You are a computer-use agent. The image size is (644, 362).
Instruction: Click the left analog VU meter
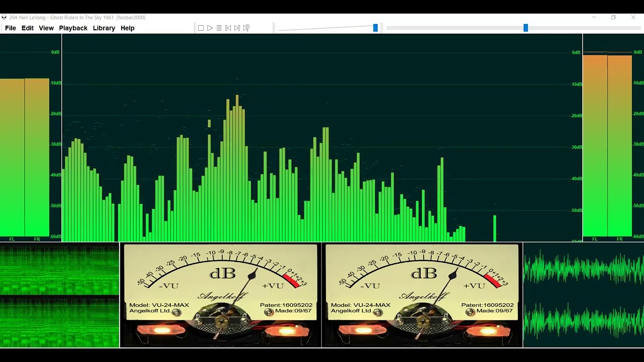pos(220,295)
